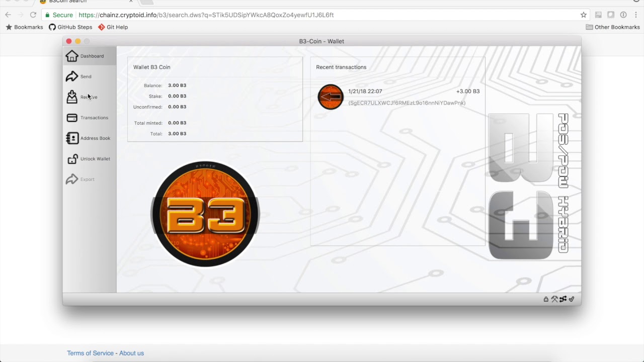Click the Unconfirmed value 0.00 B3
644x362 pixels.
coord(177,107)
